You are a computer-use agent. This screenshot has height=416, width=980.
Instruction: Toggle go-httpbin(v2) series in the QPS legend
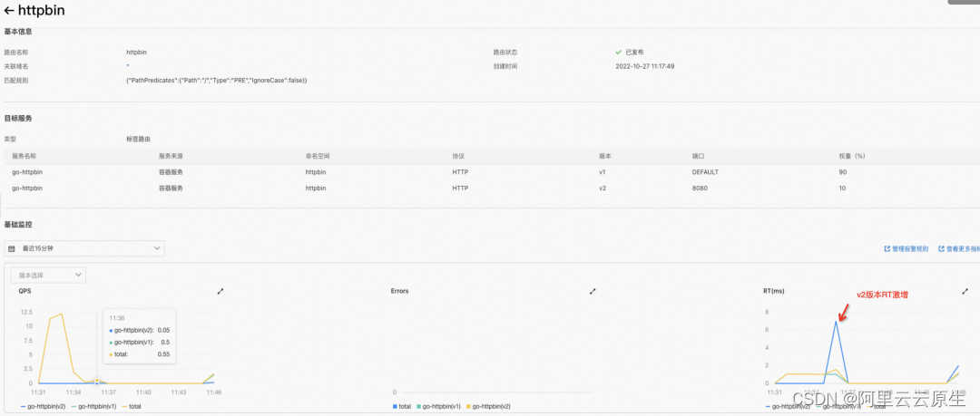pos(42,406)
